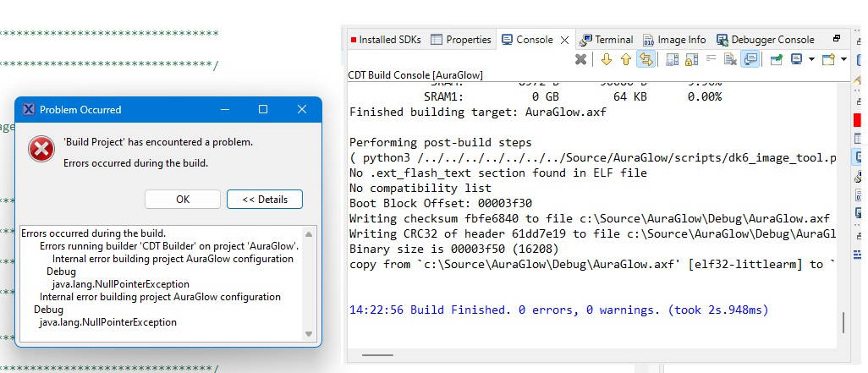The image size is (868, 373).
Task: Click the Next Error down arrow icon
Action: pyautogui.click(x=606, y=59)
